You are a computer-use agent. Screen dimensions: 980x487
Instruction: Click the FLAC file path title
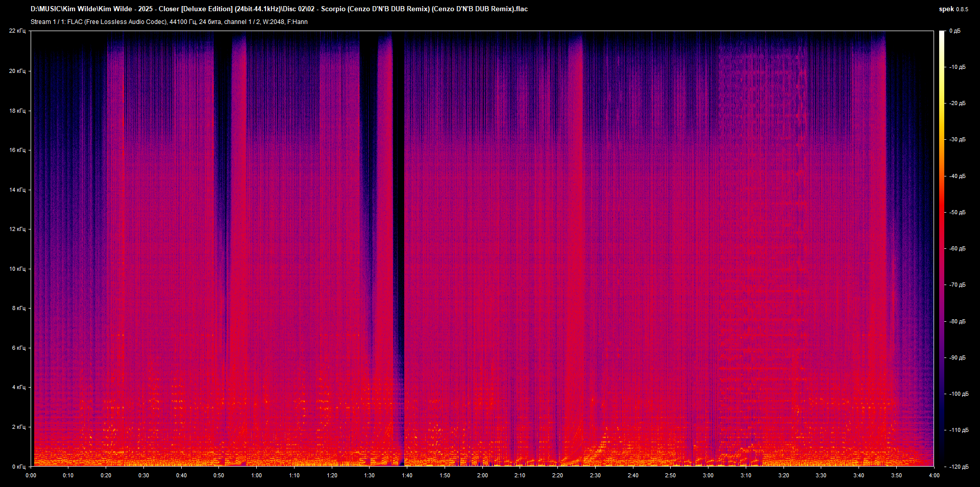[x=279, y=9]
